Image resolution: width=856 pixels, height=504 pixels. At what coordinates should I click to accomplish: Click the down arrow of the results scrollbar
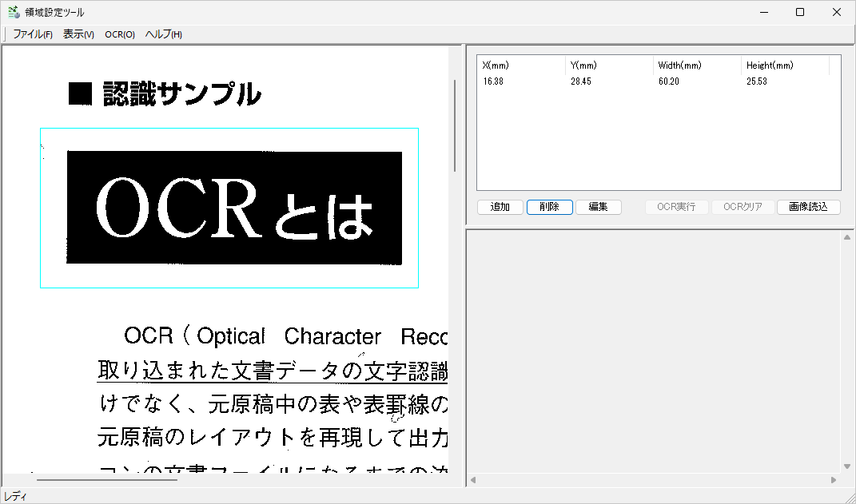point(846,466)
